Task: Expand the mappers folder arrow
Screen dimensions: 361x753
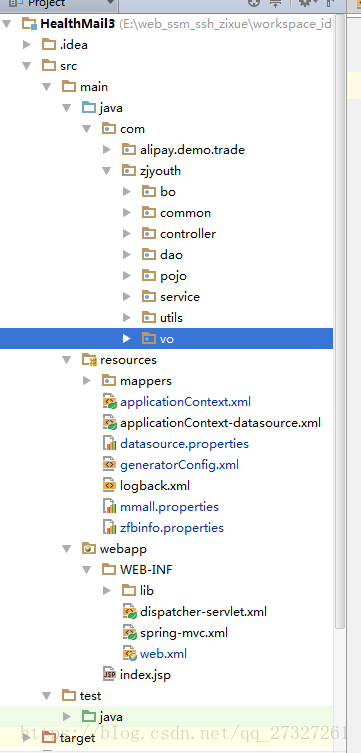Action: click(x=87, y=380)
